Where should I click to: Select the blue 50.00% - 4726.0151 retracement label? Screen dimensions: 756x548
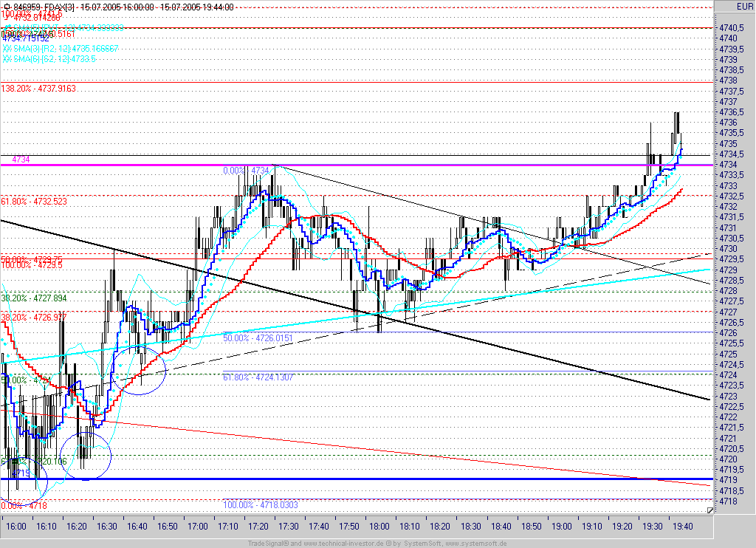(x=258, y=338)
